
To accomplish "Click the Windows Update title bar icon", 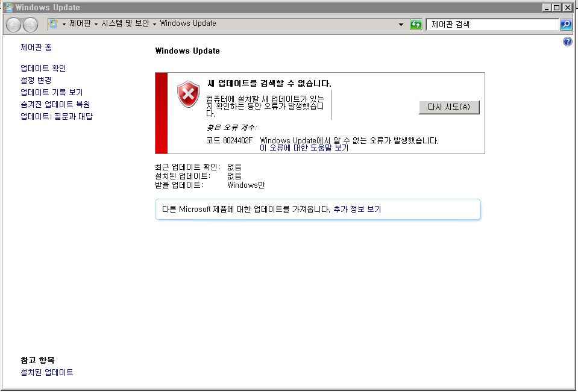I will pos(9,7).
